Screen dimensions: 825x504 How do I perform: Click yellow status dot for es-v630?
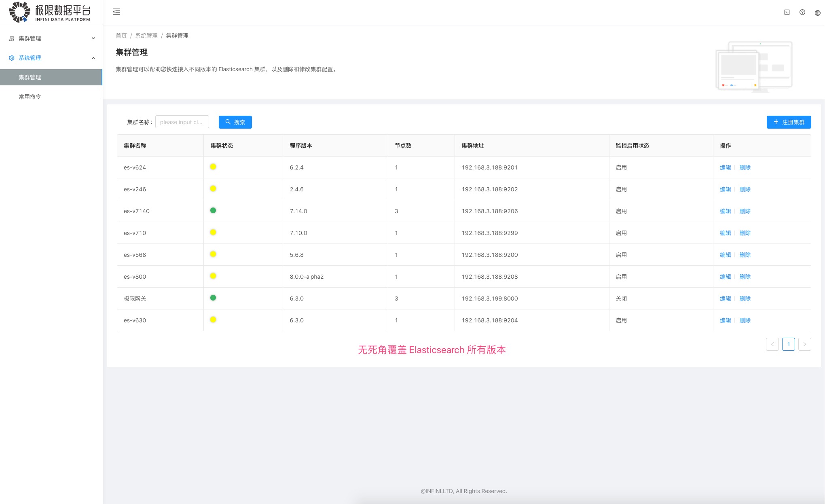(x=213, y=320)
